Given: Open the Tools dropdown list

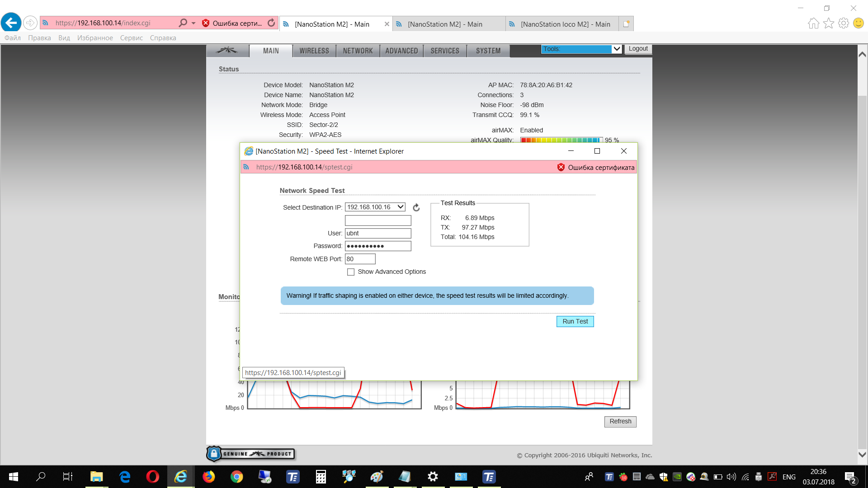Looking at the screenshot, I should [580, 49].
